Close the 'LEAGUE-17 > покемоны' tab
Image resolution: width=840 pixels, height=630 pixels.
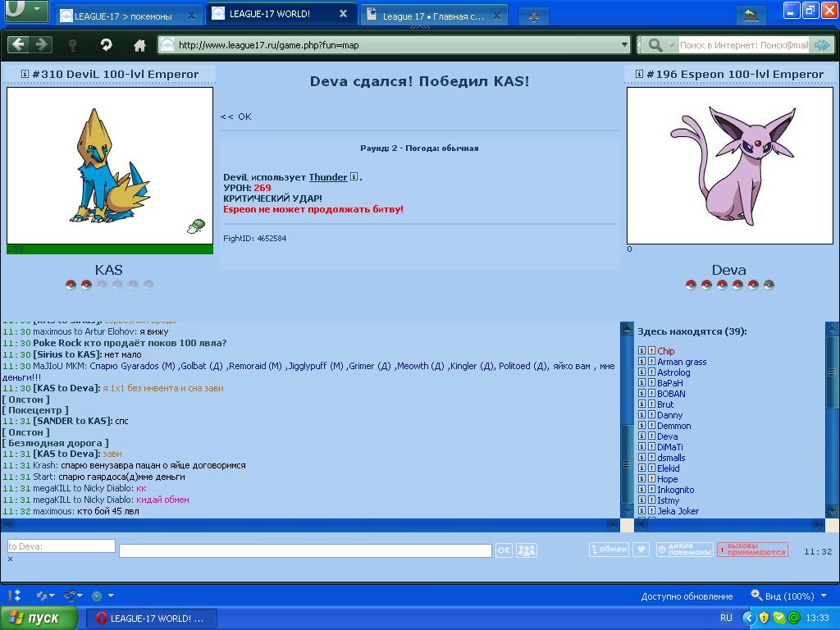[190, 16]
